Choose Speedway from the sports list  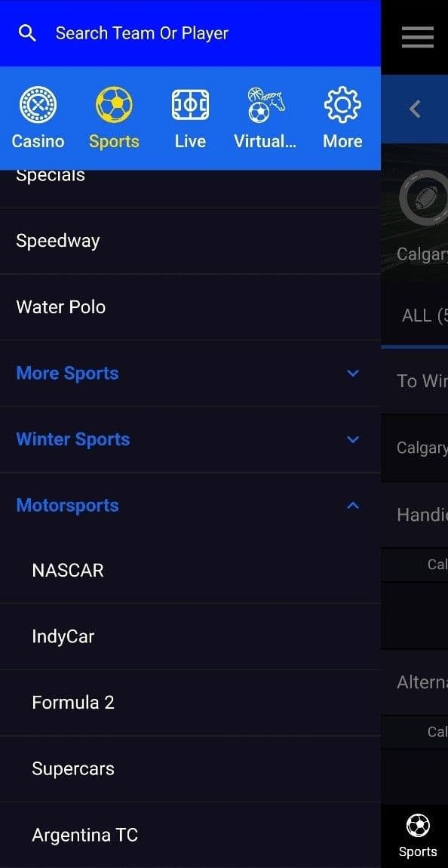190,241
